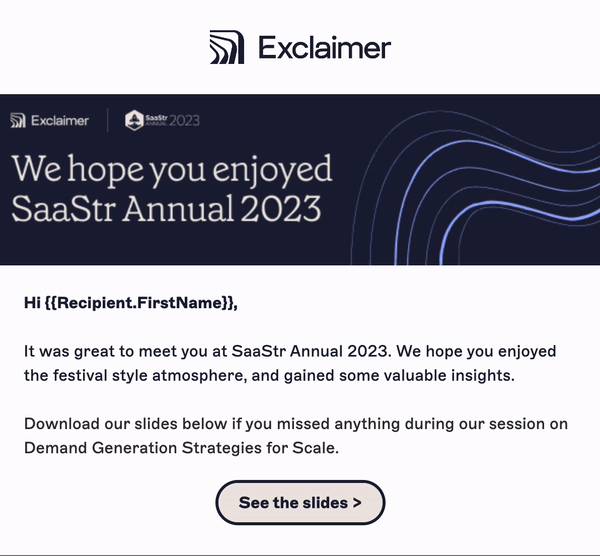Click the small Exclaimer text in banner
Image resolution: width=600 pixels, height=556 pixels.
[x=59, y=121]
